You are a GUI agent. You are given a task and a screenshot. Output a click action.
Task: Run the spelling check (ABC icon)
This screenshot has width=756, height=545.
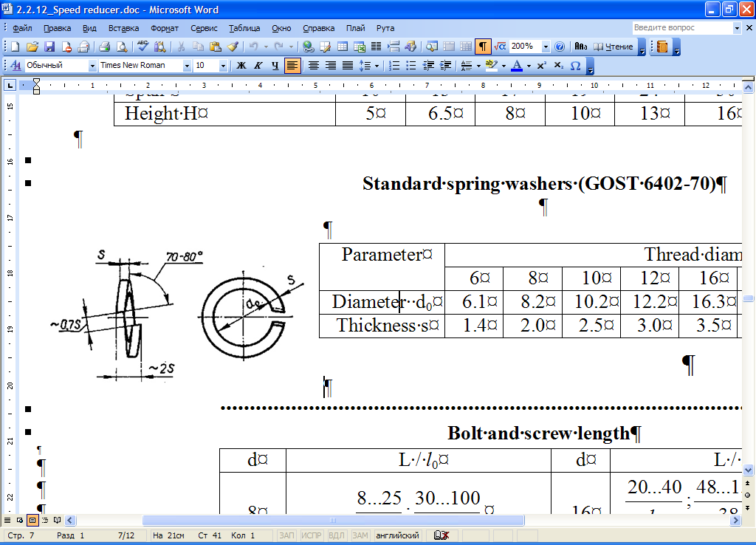tap(142, 47)
